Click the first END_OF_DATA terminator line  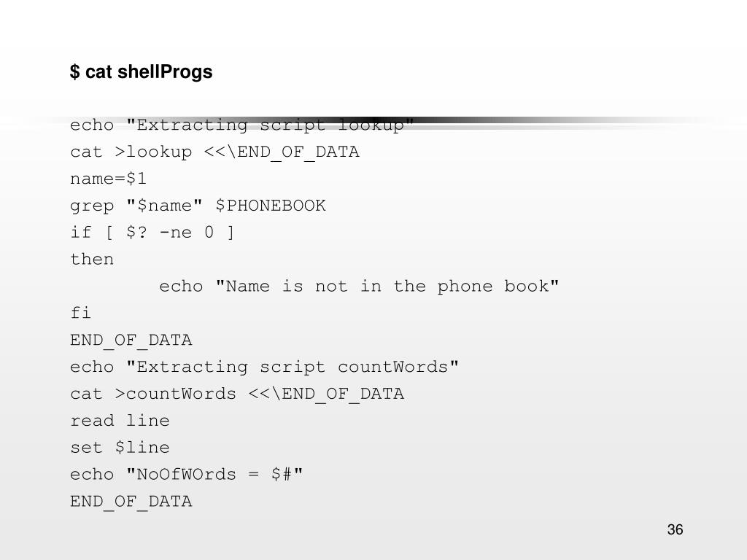point(131,341)
